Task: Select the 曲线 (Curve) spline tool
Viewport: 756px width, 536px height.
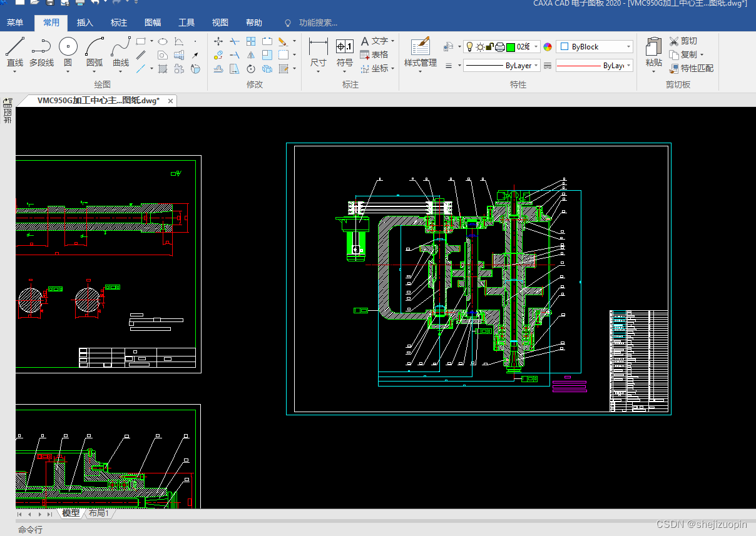Action: [121, 52]
